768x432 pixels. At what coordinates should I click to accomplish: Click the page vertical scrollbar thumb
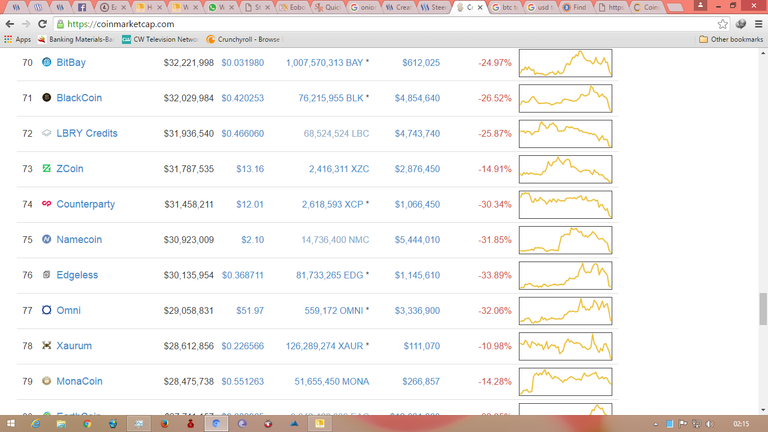[x=763, y=309]
